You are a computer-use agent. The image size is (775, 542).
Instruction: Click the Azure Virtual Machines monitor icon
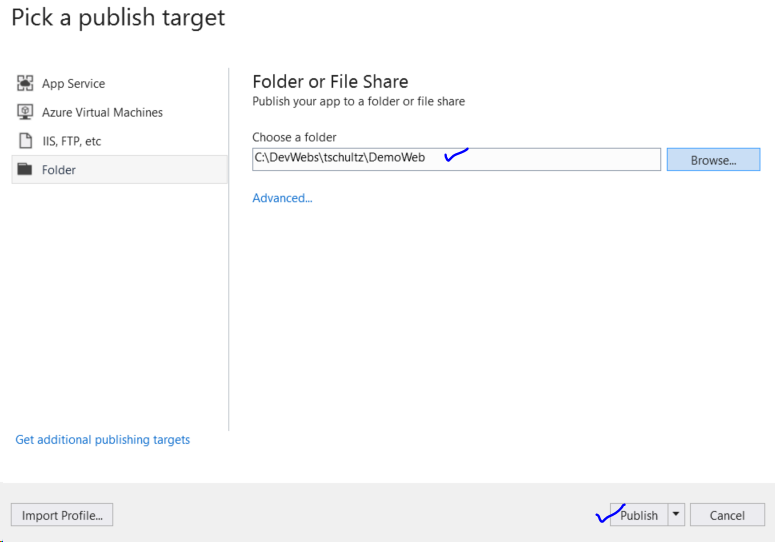pyautogui.click(x=25, y=112)
